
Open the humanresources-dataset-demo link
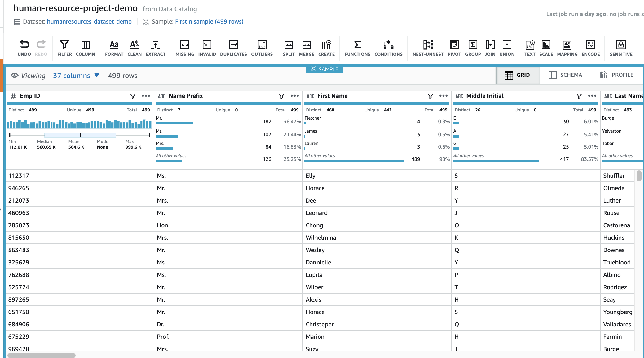(x=89, y=22)
